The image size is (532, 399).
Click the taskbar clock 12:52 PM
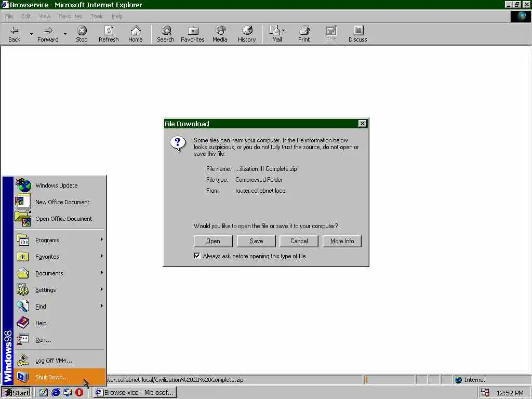click(510, 393)
